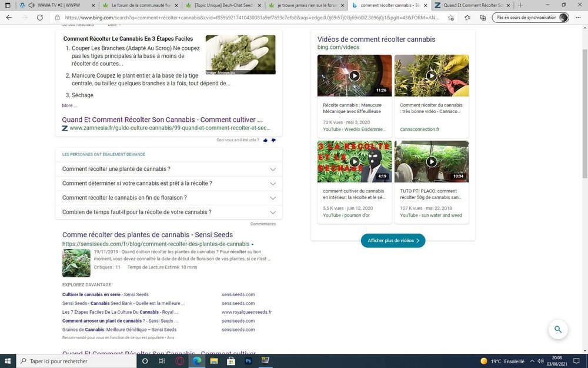Screen dimensions: 588x368
Task: Open the biotops.biz cannabis buds image
Action: pos(240,54)
